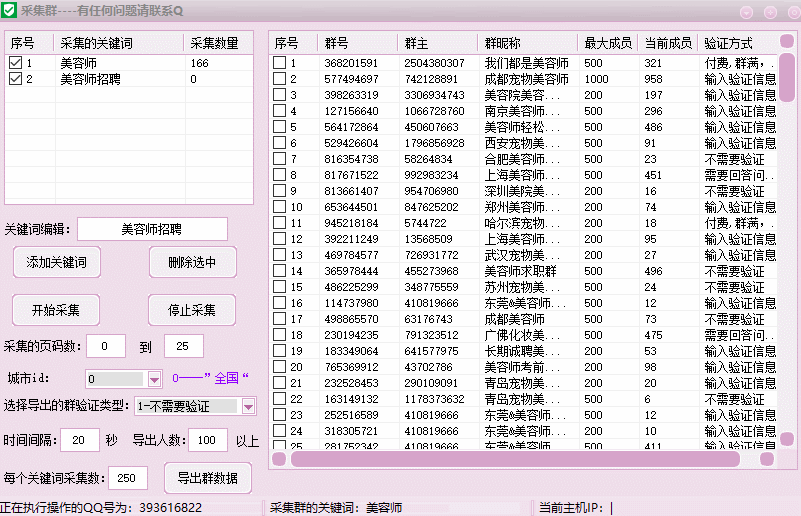Click 采集数量 column header
Viewport: 801px width, 516px height.
tap(219, 43)
